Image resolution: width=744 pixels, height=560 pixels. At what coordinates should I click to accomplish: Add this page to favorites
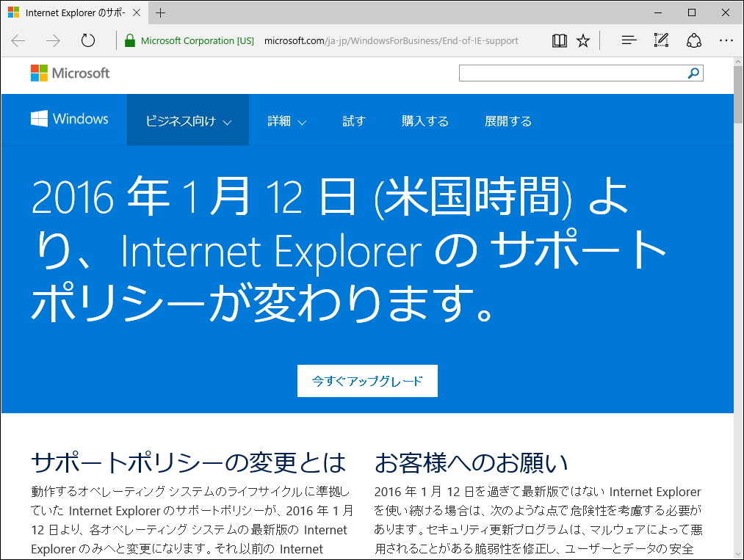pos(582,40)
